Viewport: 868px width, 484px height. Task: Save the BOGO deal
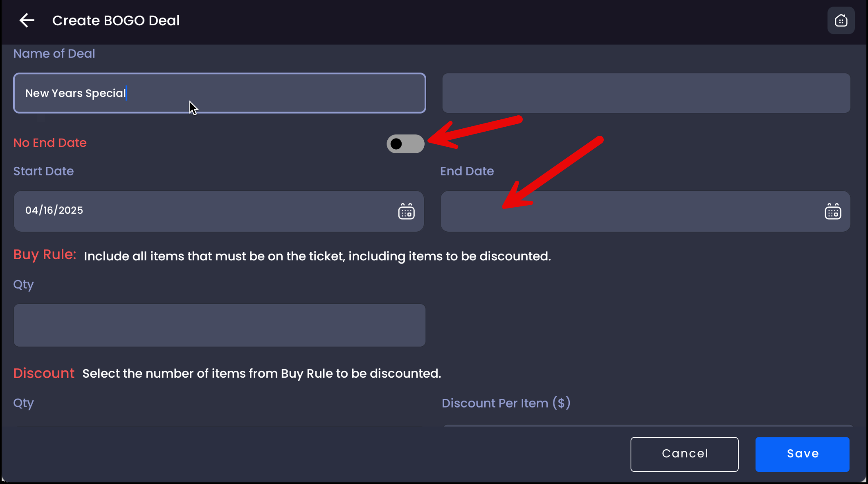tap(802, 454)
